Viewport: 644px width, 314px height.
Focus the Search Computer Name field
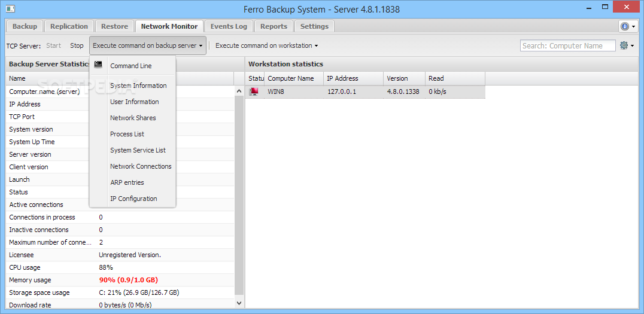(567, 45)
